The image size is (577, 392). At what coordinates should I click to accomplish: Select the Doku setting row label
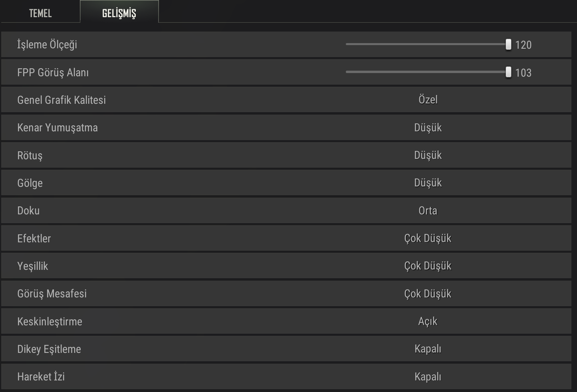pyautogui.click(x=28, y=211)
